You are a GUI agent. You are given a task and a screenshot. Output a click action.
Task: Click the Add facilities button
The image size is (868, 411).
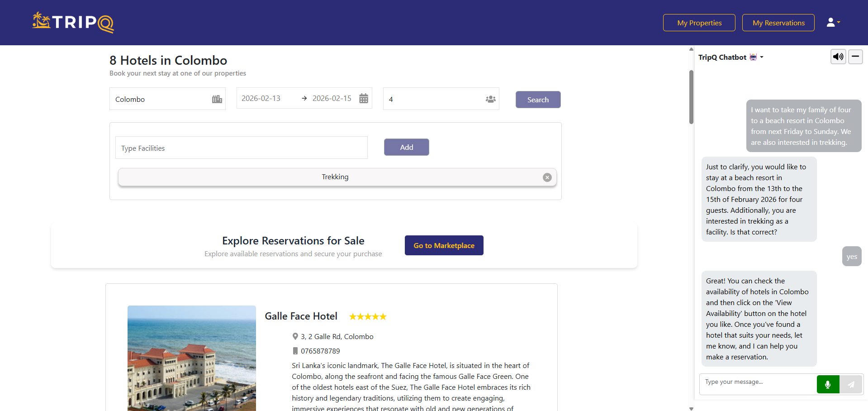point(406,147)
